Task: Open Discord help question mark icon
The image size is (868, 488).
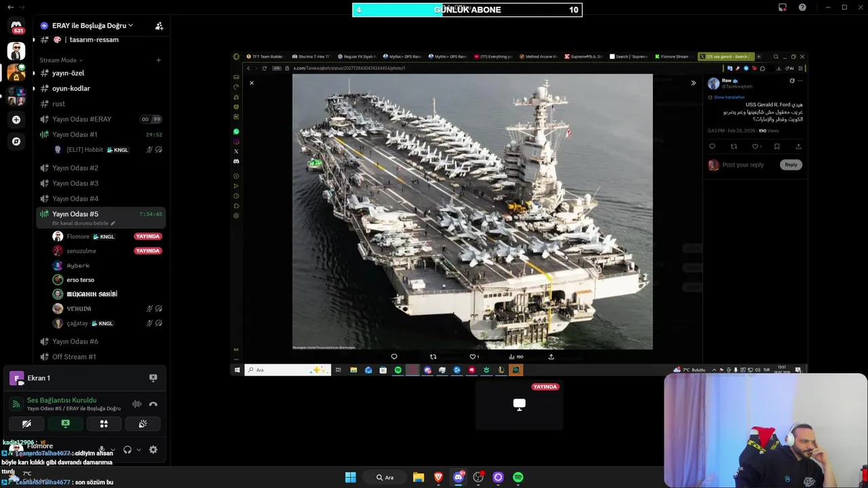Action: [802, 7]
